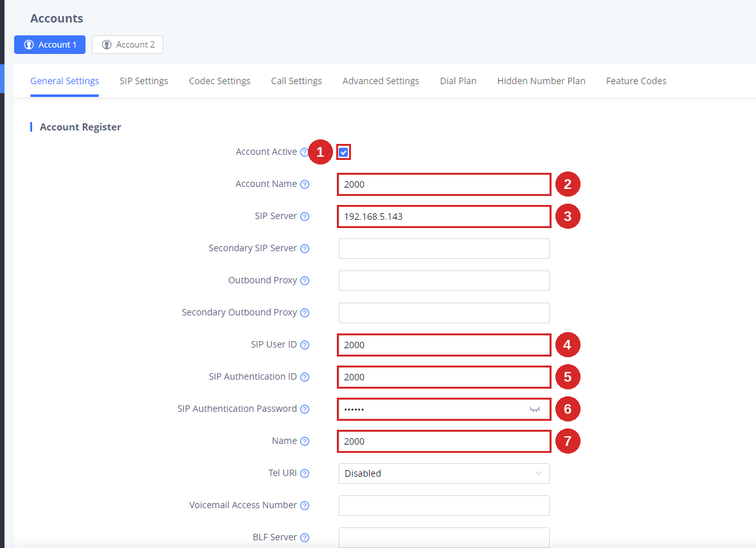Click the SIP Authentication Password field
The width and height of the screenshot is (756, 548).
click(444, 409)
